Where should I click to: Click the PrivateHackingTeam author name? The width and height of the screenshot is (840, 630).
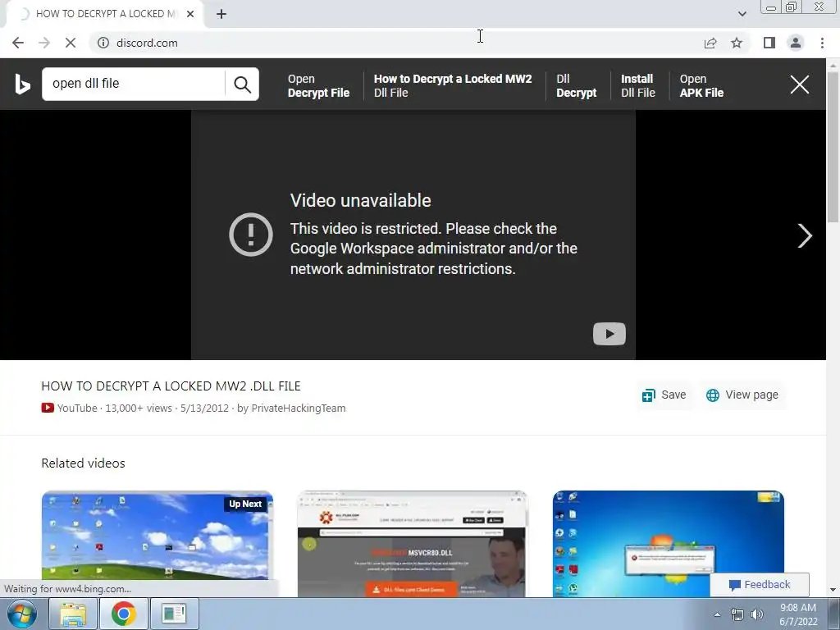pyautogui.click(x=298, y=409)
